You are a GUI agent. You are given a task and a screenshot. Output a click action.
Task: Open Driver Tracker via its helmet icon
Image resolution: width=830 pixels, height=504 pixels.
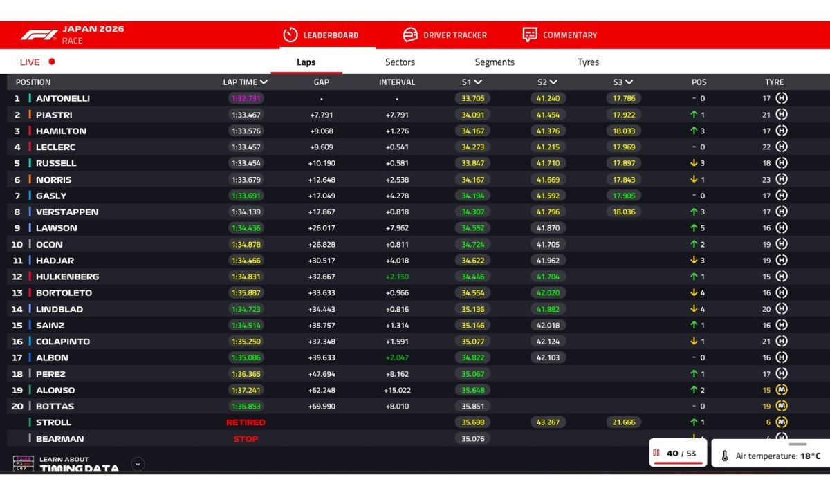coord(410,35)
